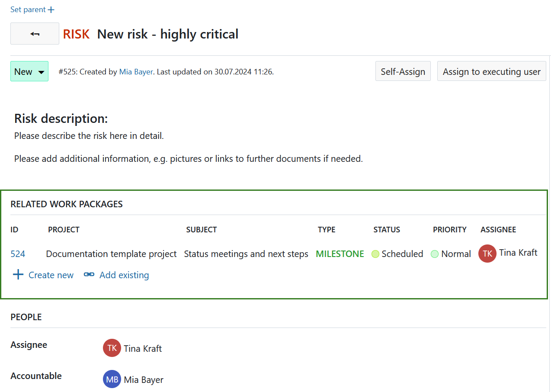This screenshot has width=551, height=392.
Task: Click the back arrow navigation icon
Action: [35, 33]
